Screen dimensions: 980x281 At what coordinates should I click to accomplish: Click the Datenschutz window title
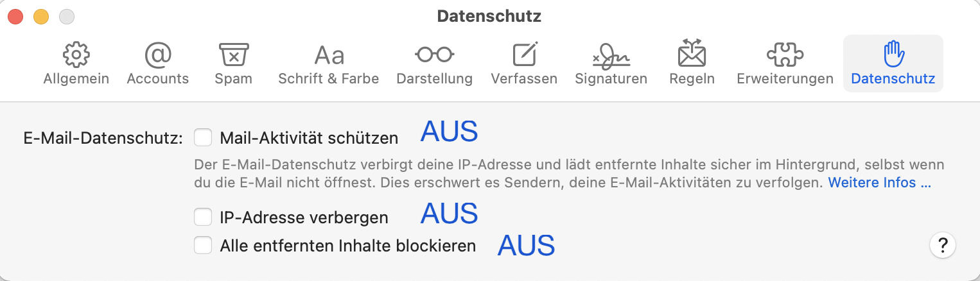click(489, 16)
